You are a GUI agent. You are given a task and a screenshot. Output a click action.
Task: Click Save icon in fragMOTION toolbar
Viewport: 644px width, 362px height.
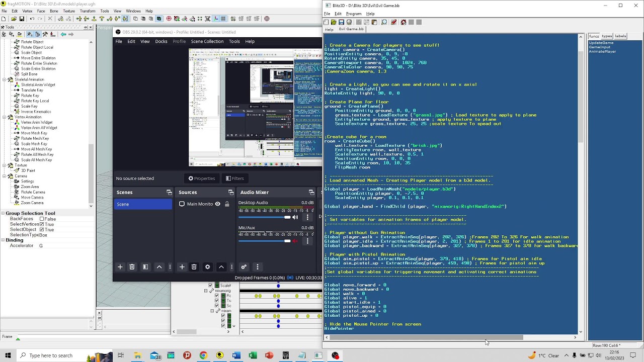[x=22, y=19]
